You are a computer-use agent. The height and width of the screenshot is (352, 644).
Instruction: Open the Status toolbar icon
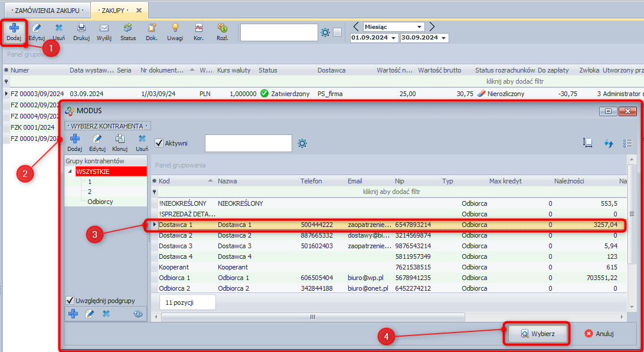tap(128, 32)
